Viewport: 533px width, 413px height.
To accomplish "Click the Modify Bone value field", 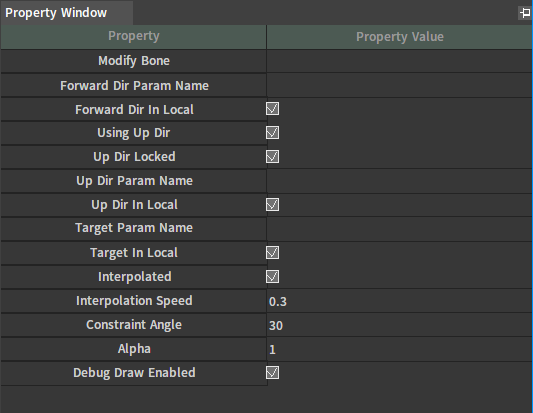I will pyautogui.click(x=400, y=61).
